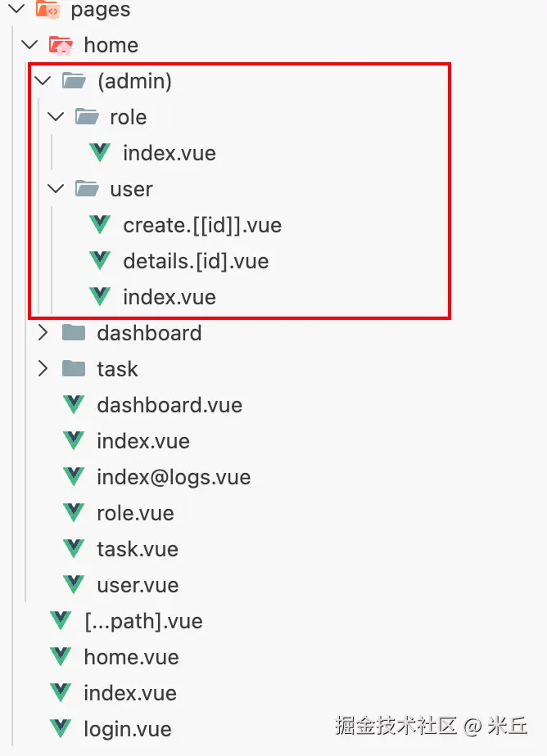Click the task folder icon

point(74,369)
